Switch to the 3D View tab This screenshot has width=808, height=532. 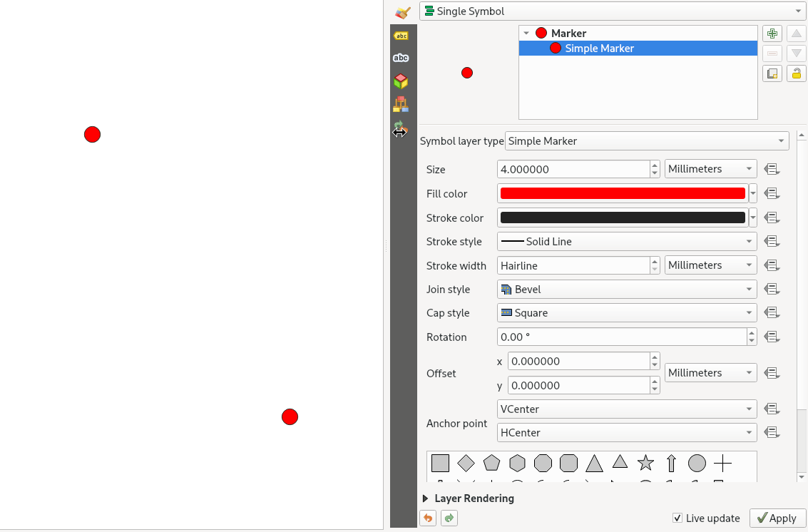click(x=401, y=81)
